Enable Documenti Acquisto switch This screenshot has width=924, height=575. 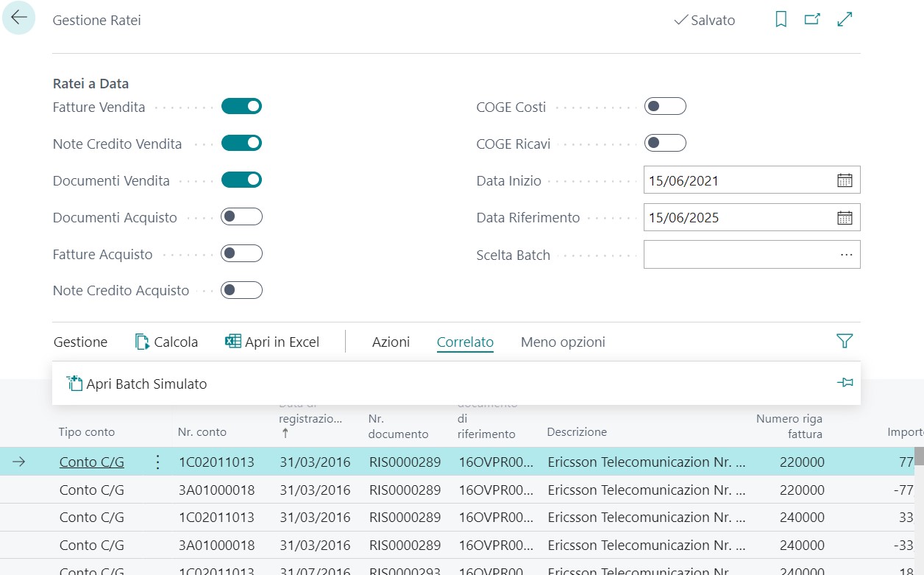click(x=241, y=216)
